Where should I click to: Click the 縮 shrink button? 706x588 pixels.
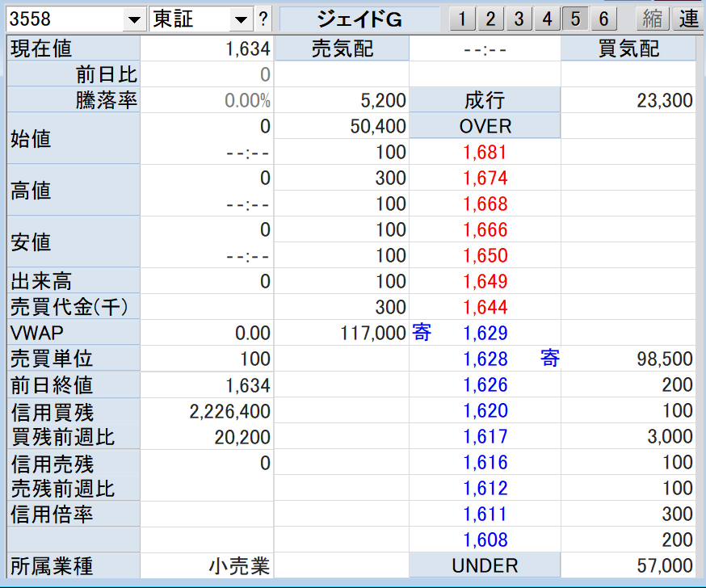[653, 19]
